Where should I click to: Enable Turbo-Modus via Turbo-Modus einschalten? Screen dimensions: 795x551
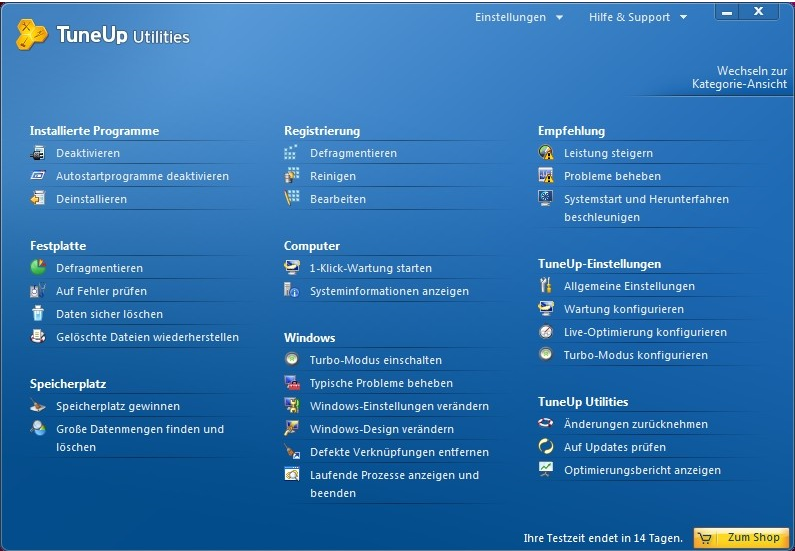pos(375,360)
